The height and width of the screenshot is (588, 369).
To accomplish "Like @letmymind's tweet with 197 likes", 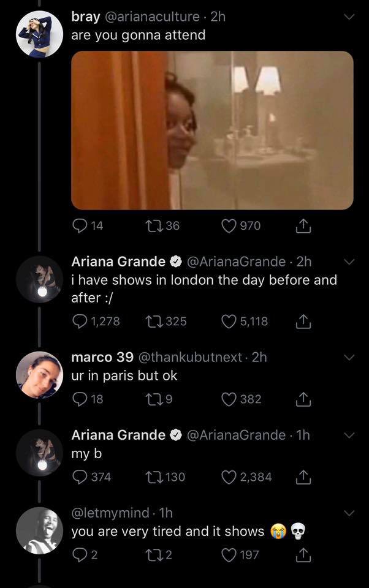I will 229,555.
